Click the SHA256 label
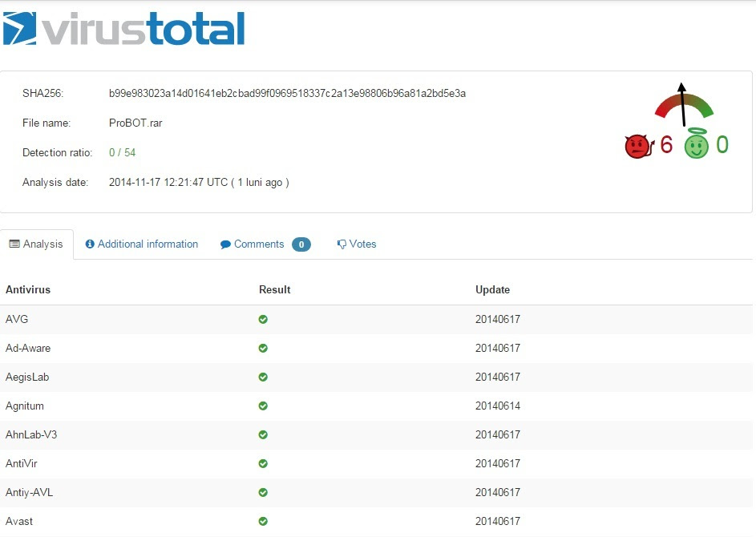756x537 pixels. 43,94
